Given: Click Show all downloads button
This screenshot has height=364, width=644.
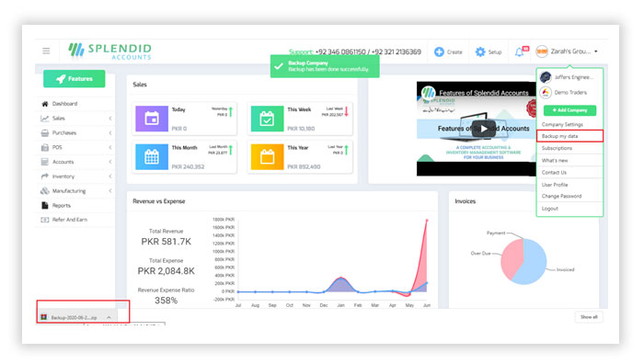Looking at the screenshot, I should click(x=589, y=317).
